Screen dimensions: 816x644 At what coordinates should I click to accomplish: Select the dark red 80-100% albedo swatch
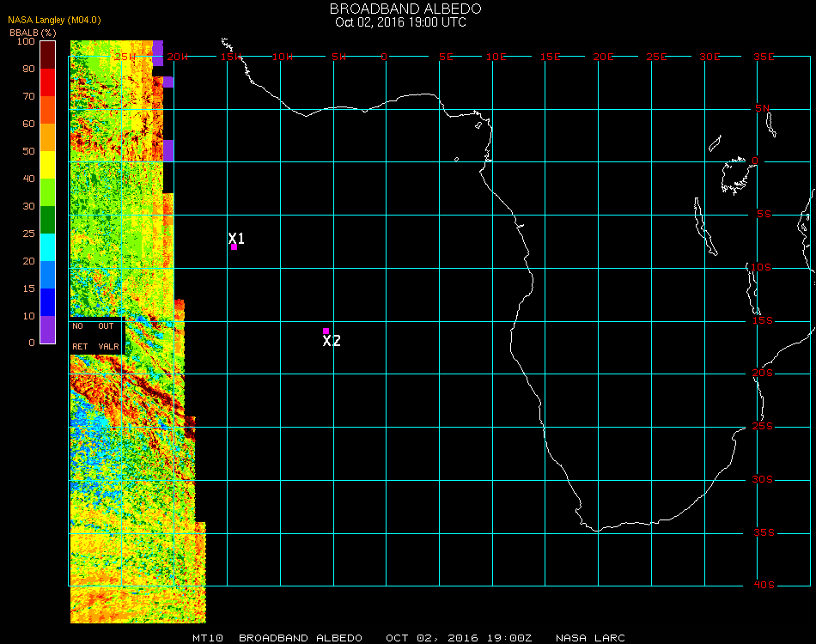pos(48,54)
